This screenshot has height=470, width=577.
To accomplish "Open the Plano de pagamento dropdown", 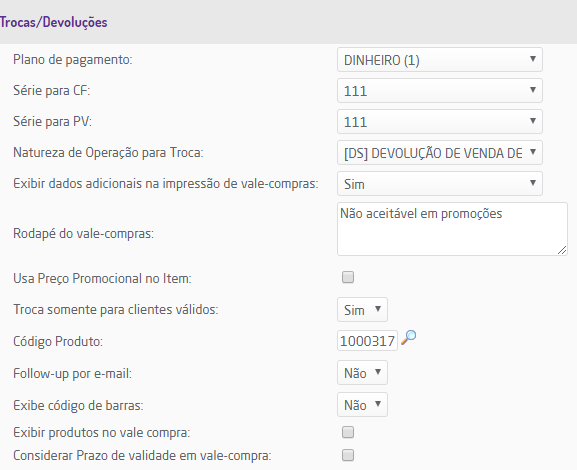I will (x=440, y=60).
